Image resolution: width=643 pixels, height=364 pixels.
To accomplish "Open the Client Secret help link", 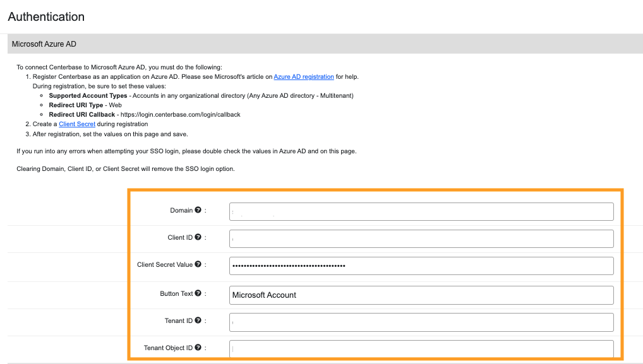I will click(x=77, y=124).
